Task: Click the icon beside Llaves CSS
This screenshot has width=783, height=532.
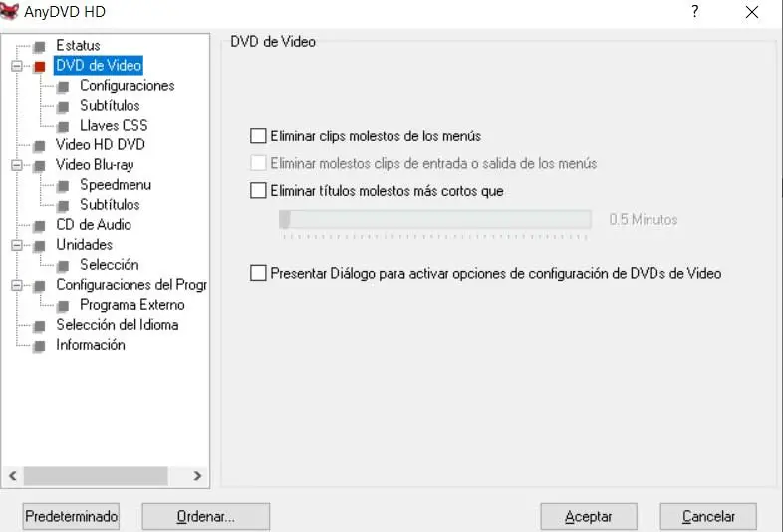Action: (63, 127)
